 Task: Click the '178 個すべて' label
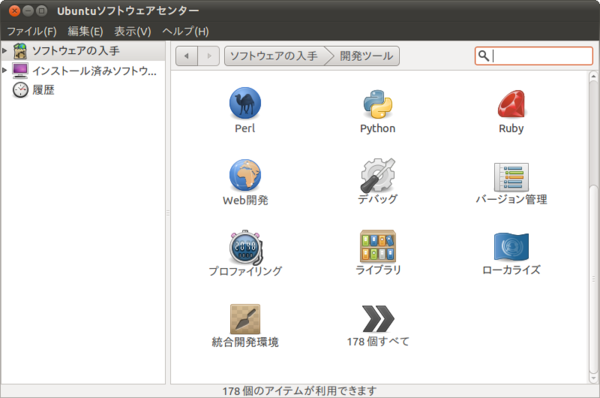(x=378, y=341)
